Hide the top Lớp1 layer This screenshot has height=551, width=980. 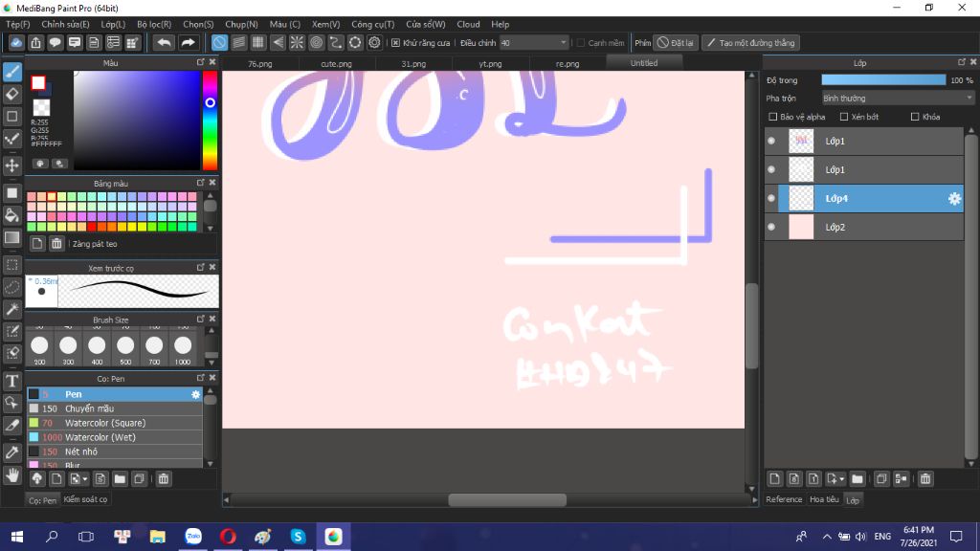(772, 142)
